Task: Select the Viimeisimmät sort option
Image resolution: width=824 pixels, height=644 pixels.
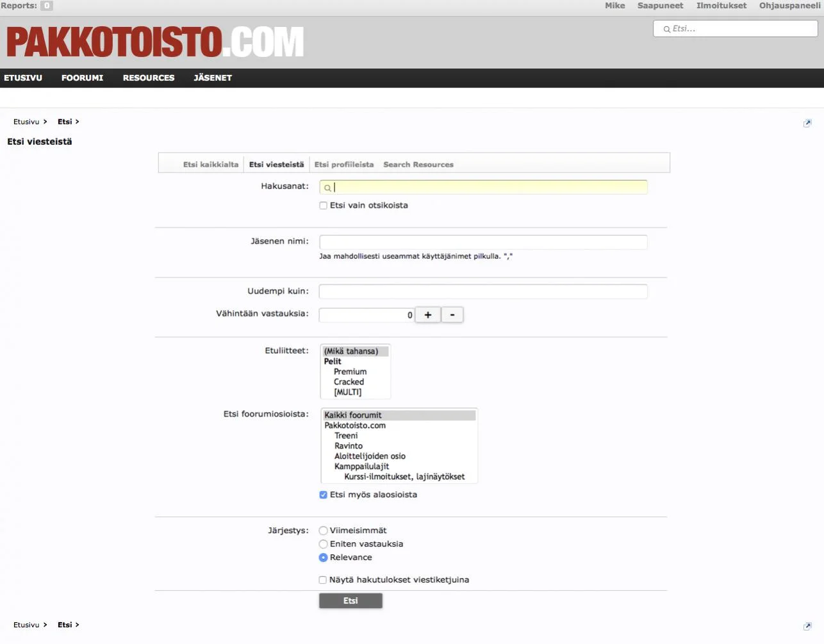Action: 324,531
